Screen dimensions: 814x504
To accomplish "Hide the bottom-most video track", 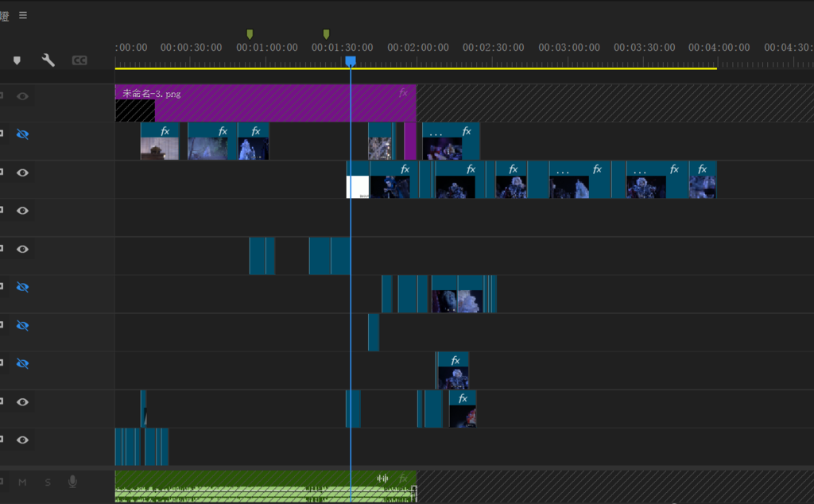I will coord(22,440).
